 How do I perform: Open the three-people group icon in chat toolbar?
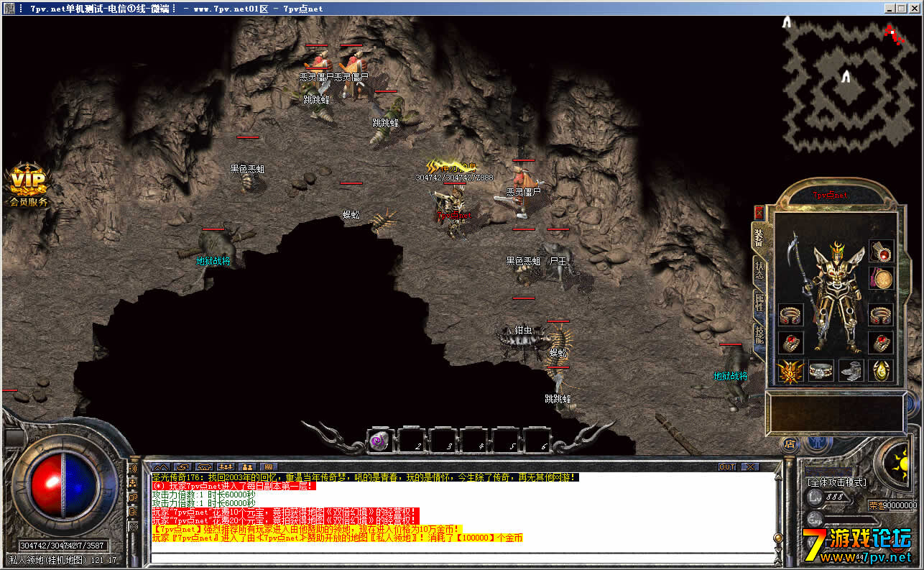click(226, 467)
